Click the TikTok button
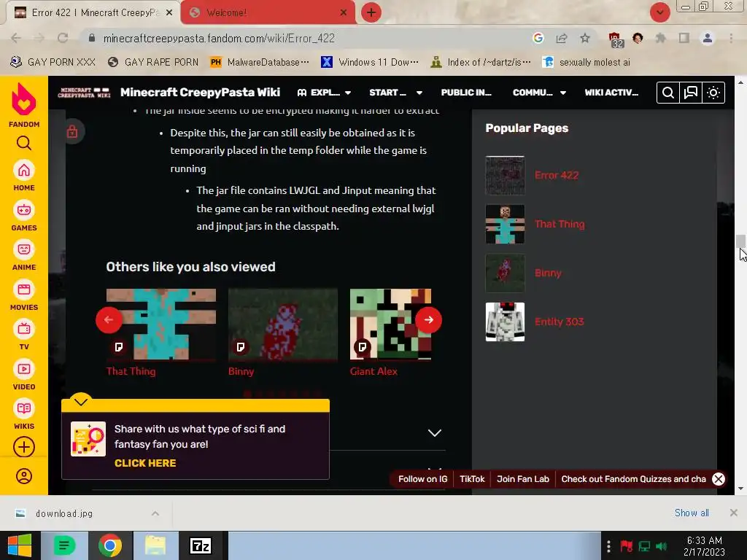 472,479
